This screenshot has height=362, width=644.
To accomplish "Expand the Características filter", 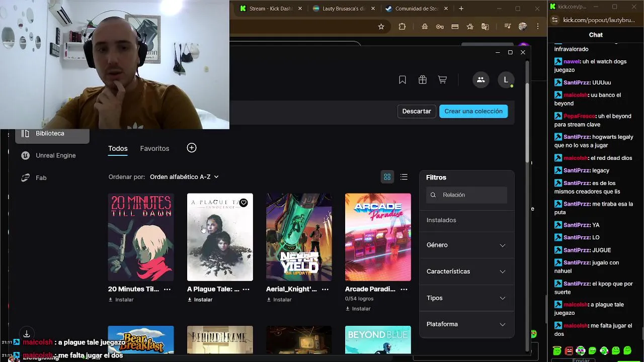I will coord(466,271).
